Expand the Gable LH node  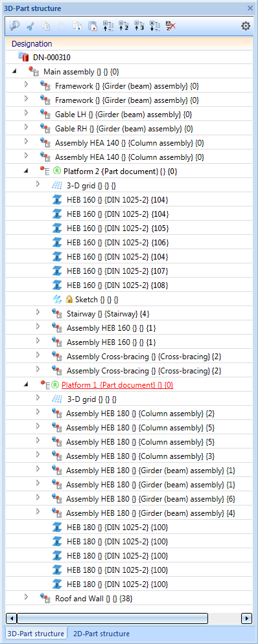(x=26, y=113)
